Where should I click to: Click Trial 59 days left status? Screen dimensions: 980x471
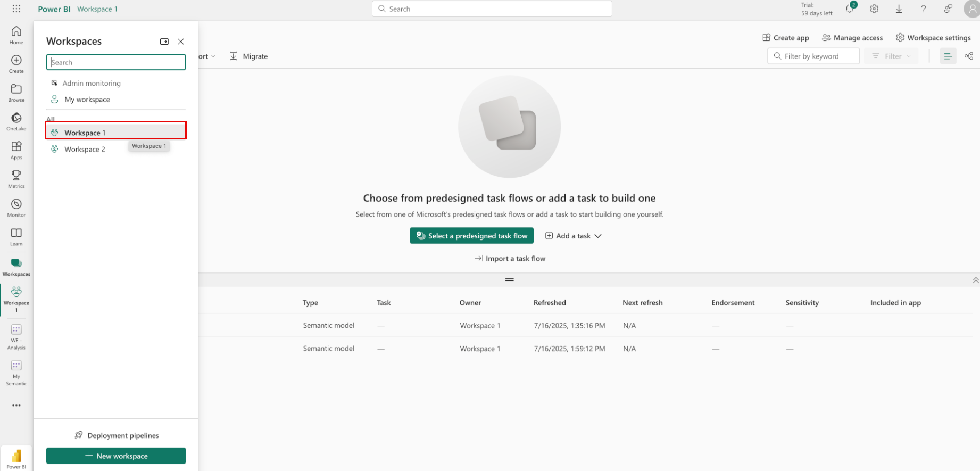pos(817,9)
